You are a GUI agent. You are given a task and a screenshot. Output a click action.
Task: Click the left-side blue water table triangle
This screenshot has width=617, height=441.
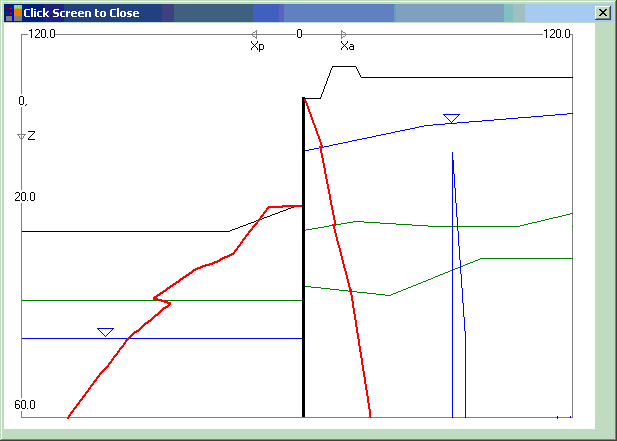pyautogui.click(x=105, y=331)
